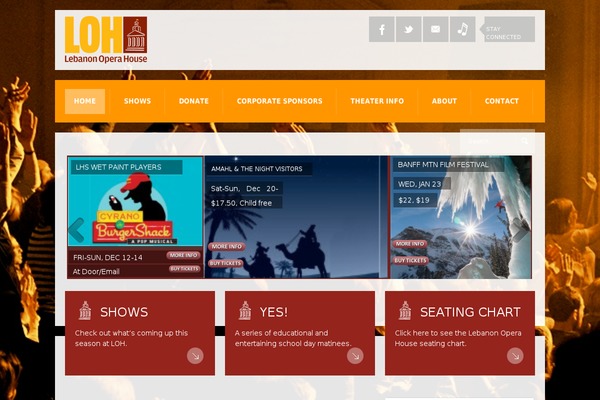Click the $22, $19 price
600x400 pixels.
tap(414, 200)
